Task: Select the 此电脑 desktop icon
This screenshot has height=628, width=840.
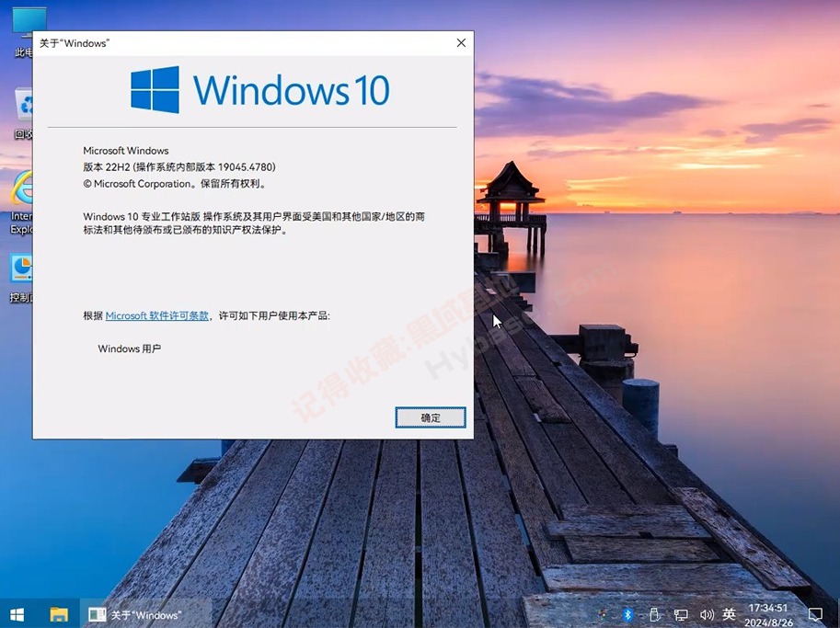Action: pos(22,33)
